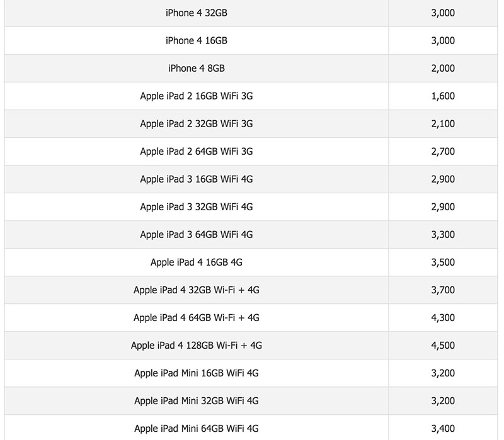Image resolution: width=504 pixels, height=440 pixels.
Task: Select the 2,000 price for iPhone 4 8GB
Action: tap(443, 68)
